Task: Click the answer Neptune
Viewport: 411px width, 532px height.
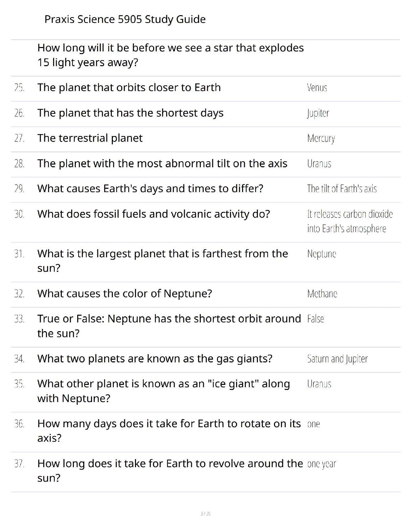Action: 321,254
